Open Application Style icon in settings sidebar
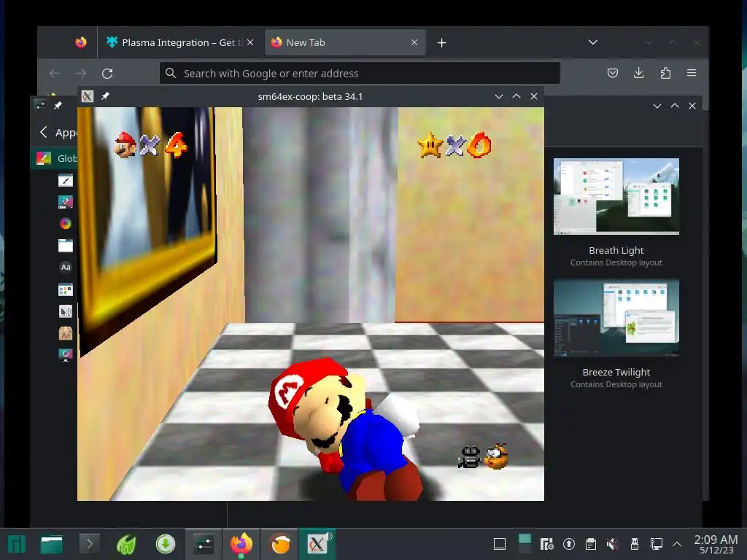747x560 pixels. [x=65, y=181]
